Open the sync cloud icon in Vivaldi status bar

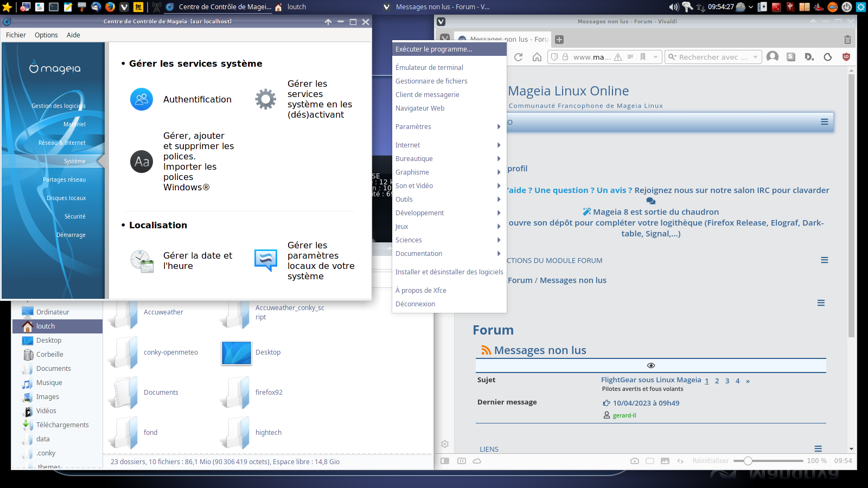(x=477, y=461)
